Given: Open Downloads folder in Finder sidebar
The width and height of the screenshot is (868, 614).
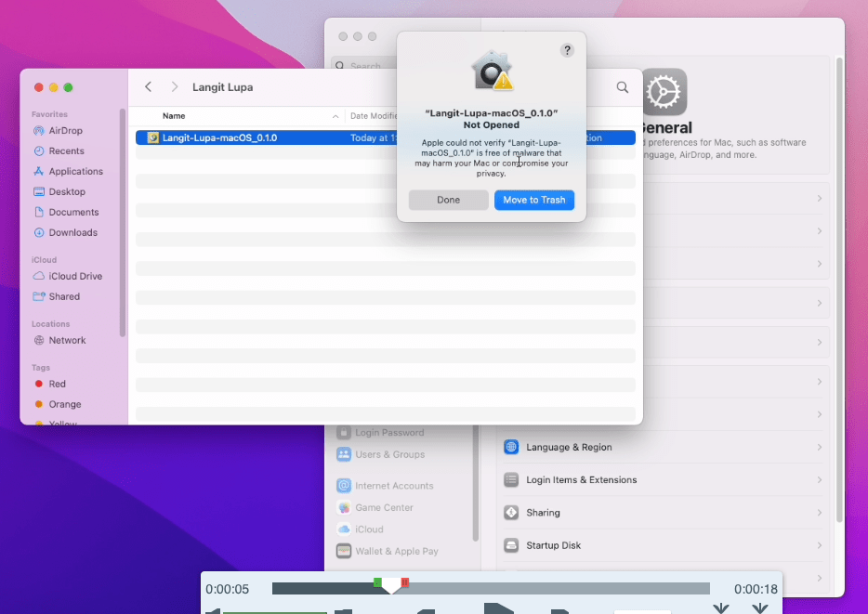Looking at the screenshot, I should pos(72,232).
